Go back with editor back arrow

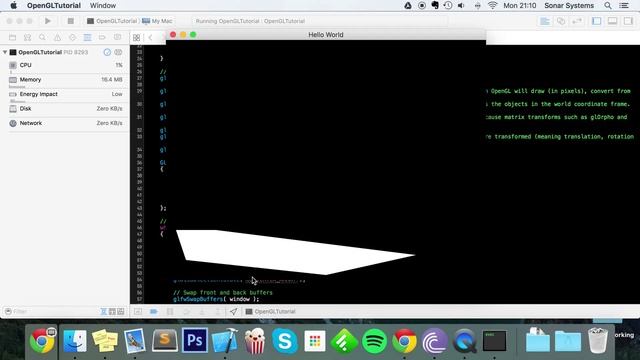click(151, 38)
